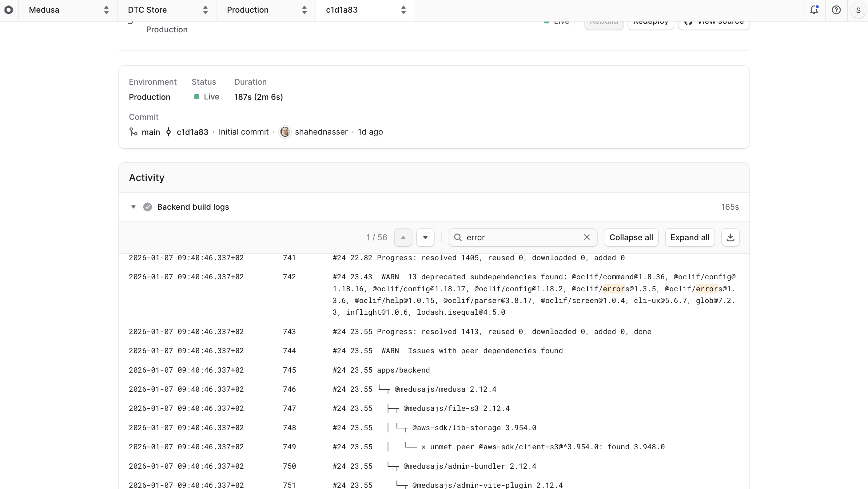Screen dimensions: 868x489
Task: Open the next-match dropdown arrow
Action: pos(425,237)
